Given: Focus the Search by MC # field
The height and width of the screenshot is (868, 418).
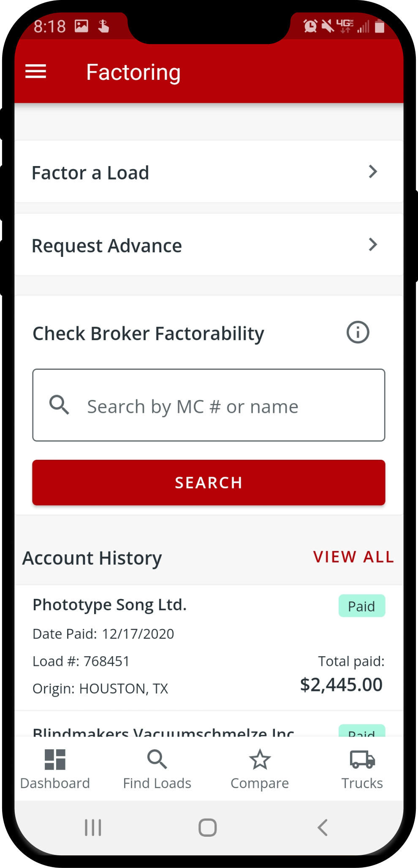Looking at the screenshot, I should pos(209,405).
